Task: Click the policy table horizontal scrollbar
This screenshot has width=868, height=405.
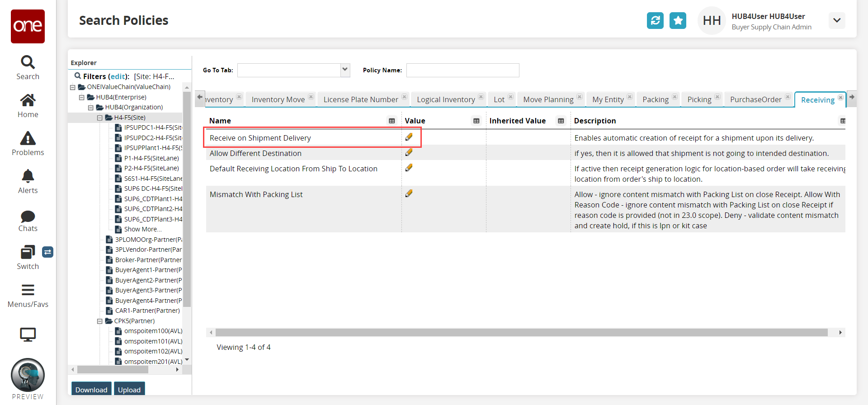Action: [x=521, y=333]
